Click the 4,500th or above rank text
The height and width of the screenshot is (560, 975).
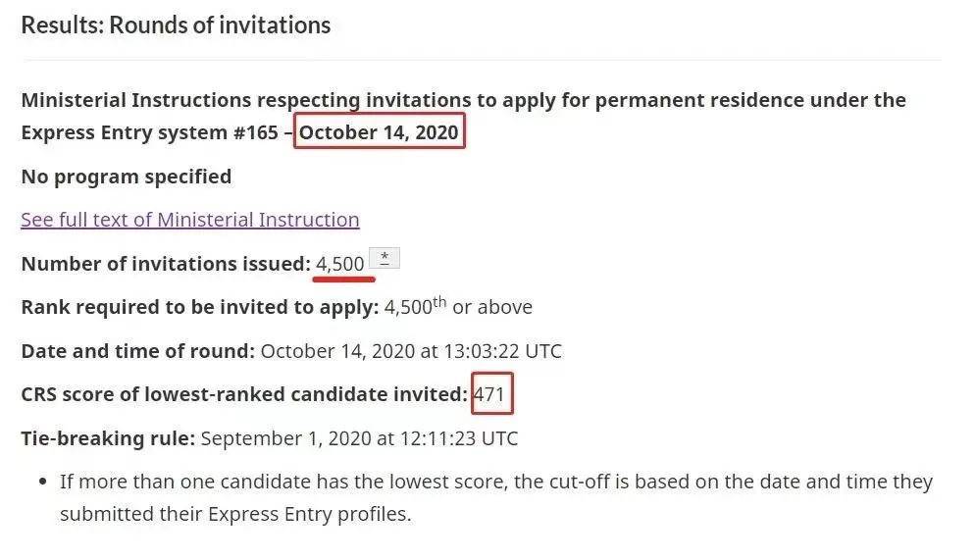(x=458, y=306)
